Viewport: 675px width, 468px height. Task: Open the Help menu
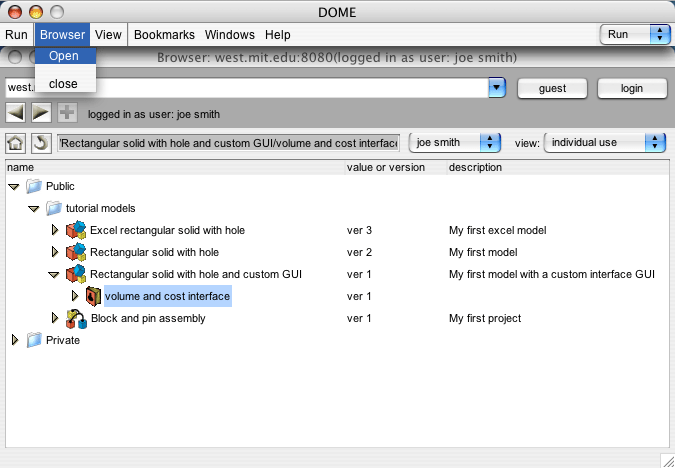(278, 34)
